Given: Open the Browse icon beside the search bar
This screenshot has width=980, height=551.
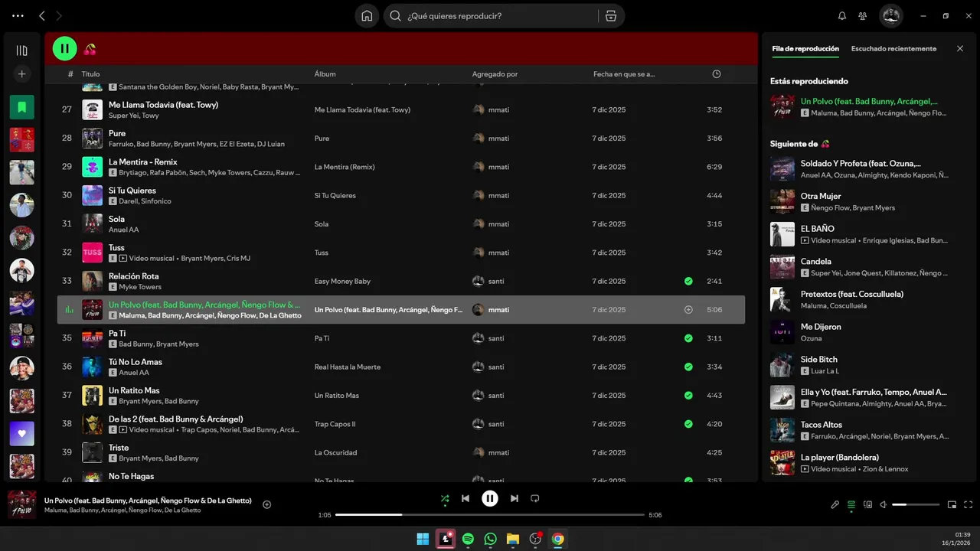Looking at the screenshot, I should pos(610,16).
